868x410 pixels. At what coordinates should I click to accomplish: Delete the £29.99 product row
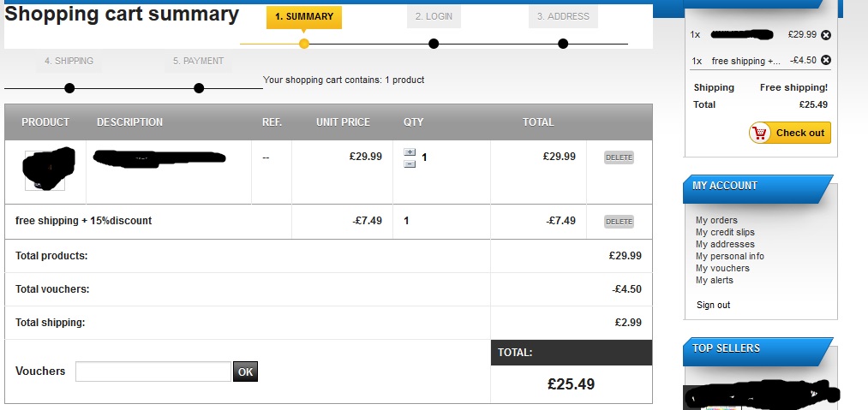pos(619,157)
